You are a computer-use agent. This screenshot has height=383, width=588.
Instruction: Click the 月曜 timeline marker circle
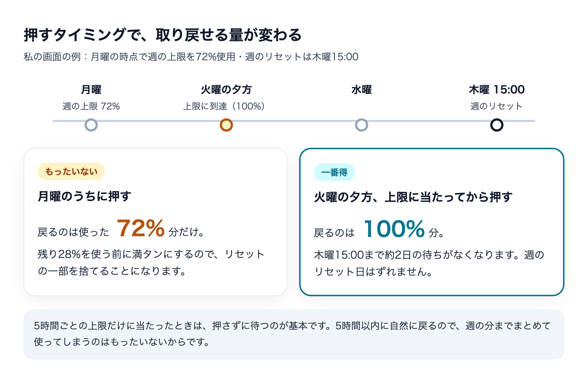91,125
